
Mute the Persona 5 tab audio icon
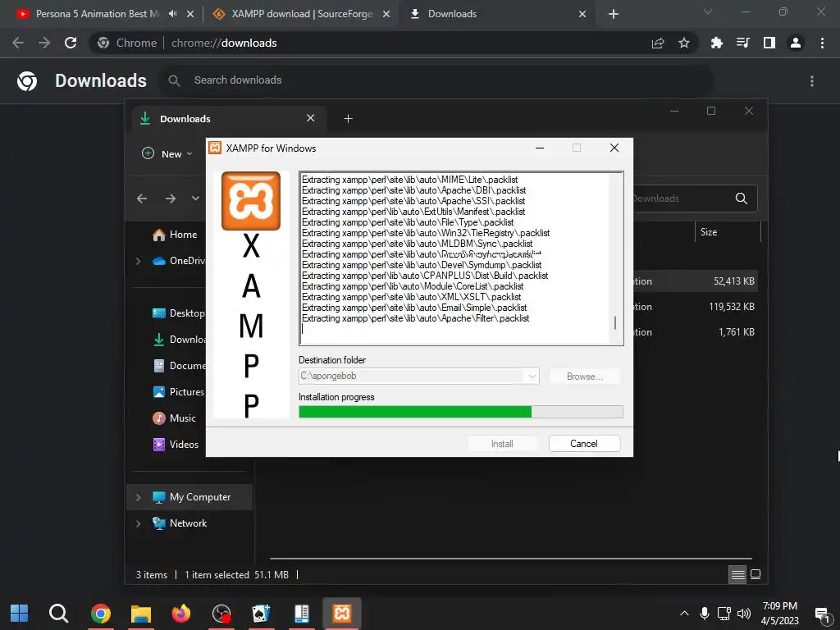point(172,14)
